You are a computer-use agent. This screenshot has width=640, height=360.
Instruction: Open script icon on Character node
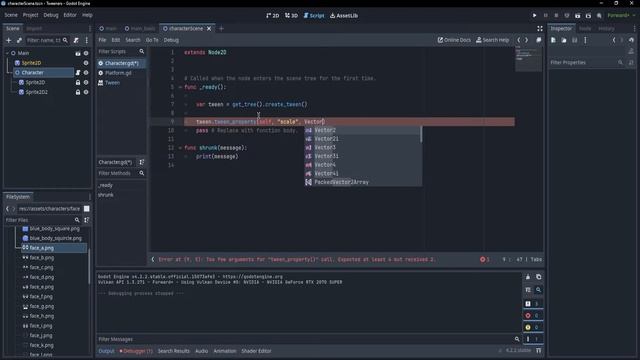78,72
